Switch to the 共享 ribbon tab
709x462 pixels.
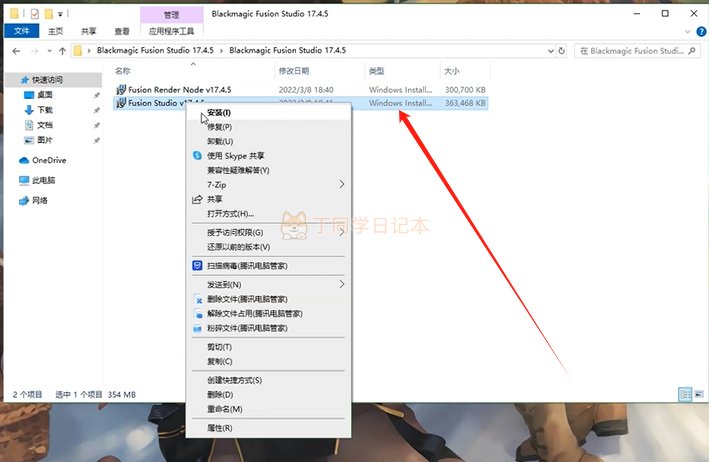pos(89,31)
